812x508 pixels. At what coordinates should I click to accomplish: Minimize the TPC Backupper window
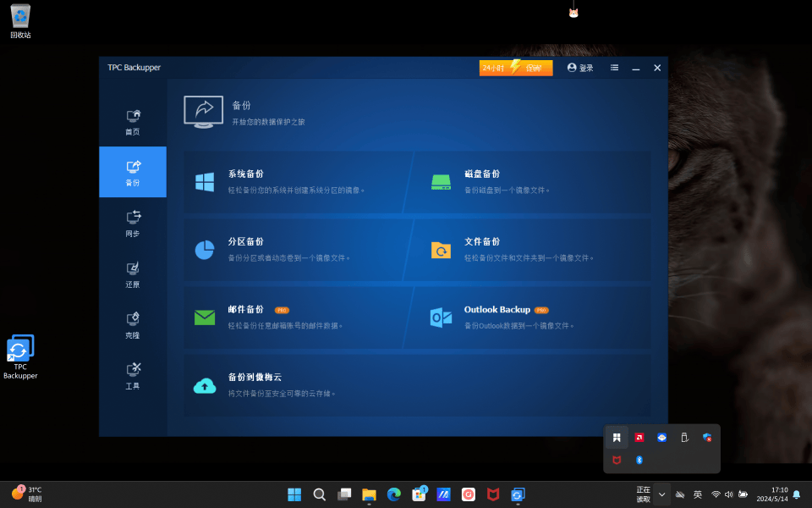click(x=636, y=68)
